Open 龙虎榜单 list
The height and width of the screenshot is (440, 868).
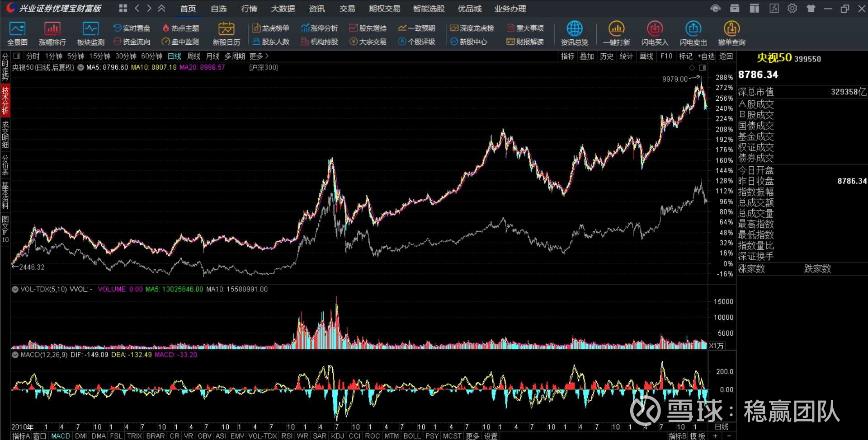tap(271, 28)
